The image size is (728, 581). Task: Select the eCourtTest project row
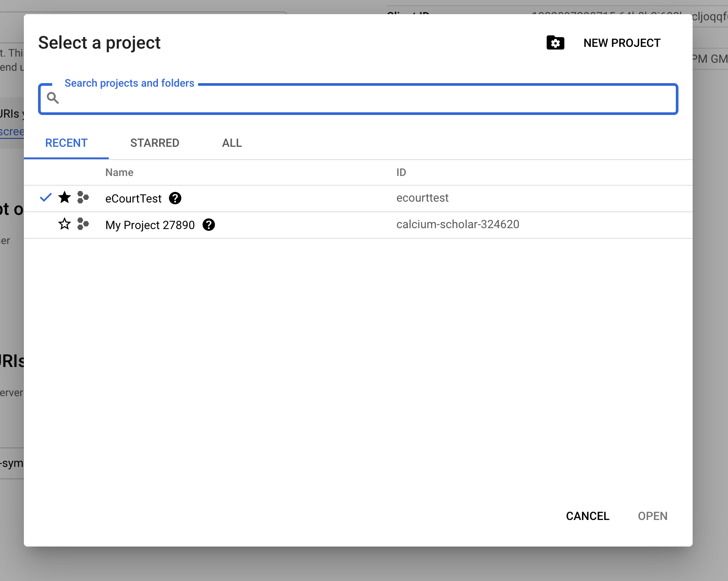coord(134,198)
